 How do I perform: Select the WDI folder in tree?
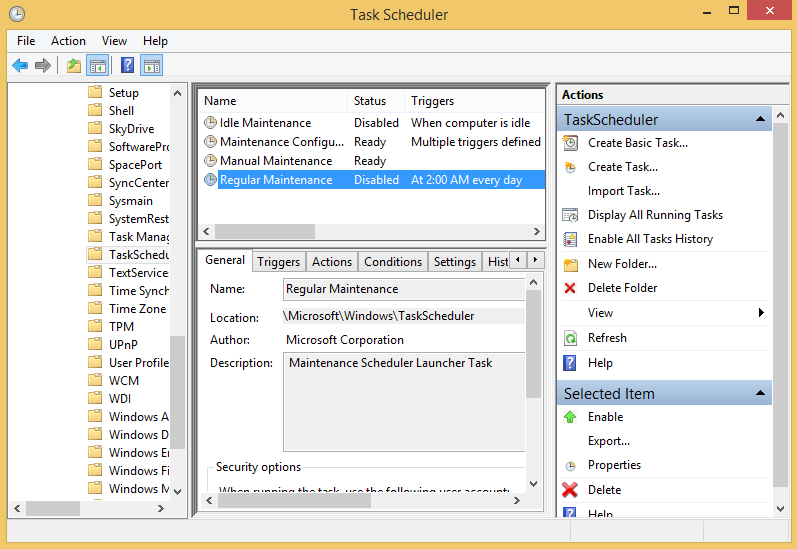119,398
